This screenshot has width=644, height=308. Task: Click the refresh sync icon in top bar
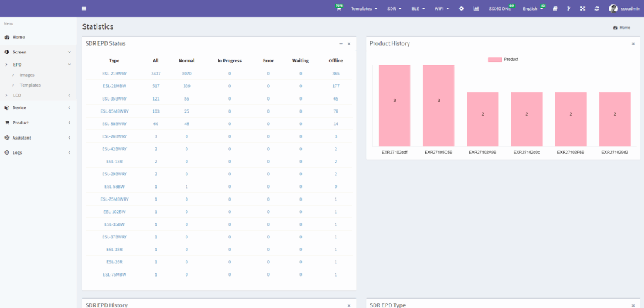tap(597, 9)
